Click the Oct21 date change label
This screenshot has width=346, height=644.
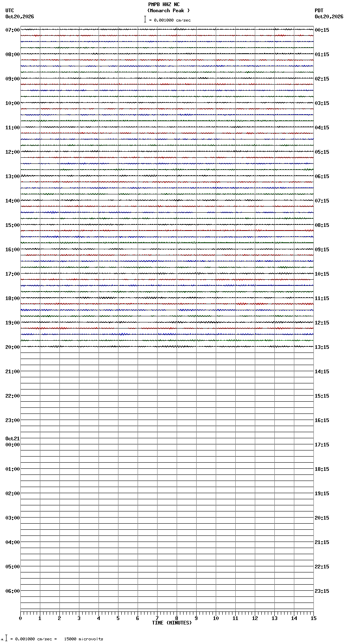13,439
